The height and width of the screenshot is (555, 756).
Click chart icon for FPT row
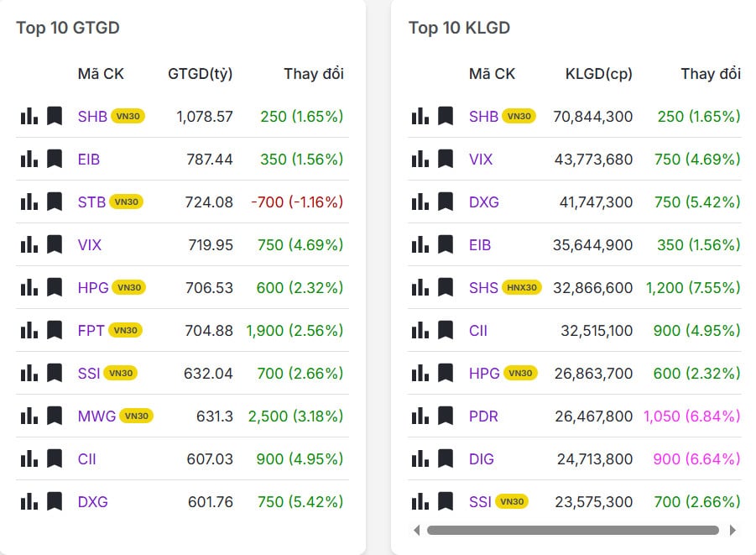(x=29, y=330)
